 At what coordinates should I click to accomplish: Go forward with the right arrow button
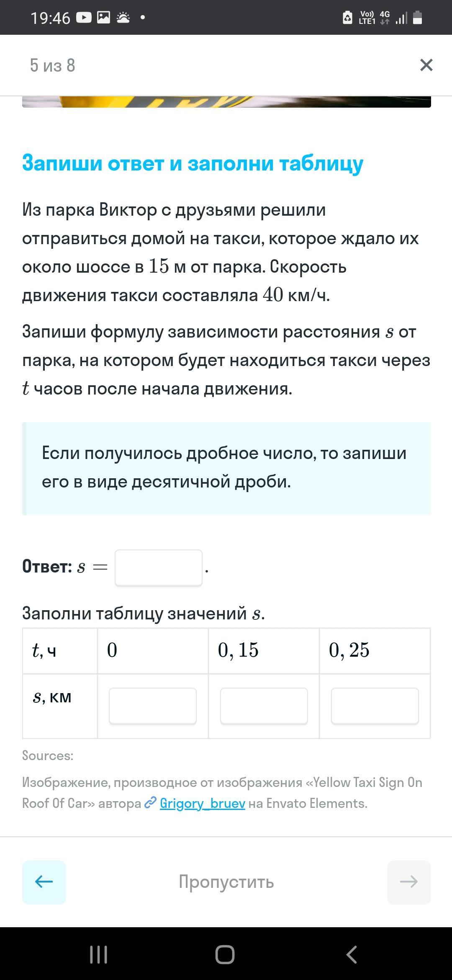(x=408, y=882)
